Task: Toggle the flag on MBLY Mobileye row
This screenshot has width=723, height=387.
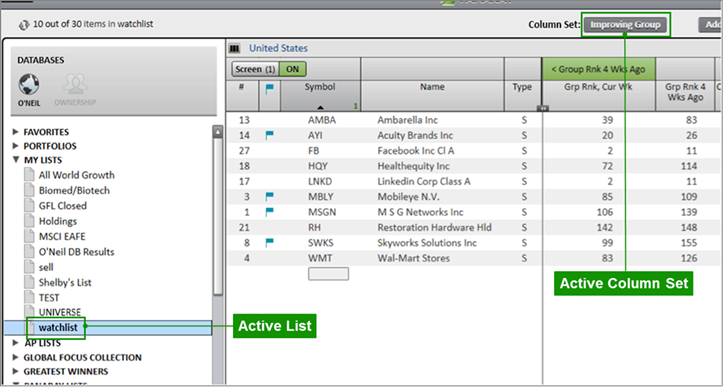Action: 270,196
